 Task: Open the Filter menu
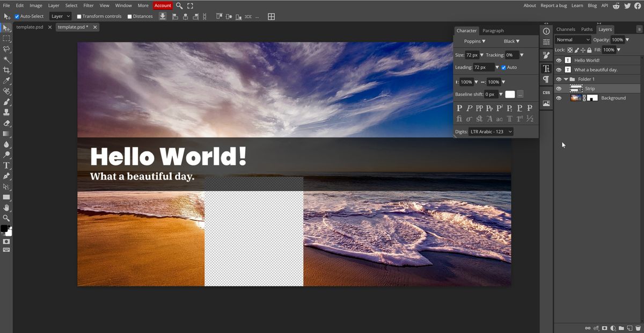point(89,5)
